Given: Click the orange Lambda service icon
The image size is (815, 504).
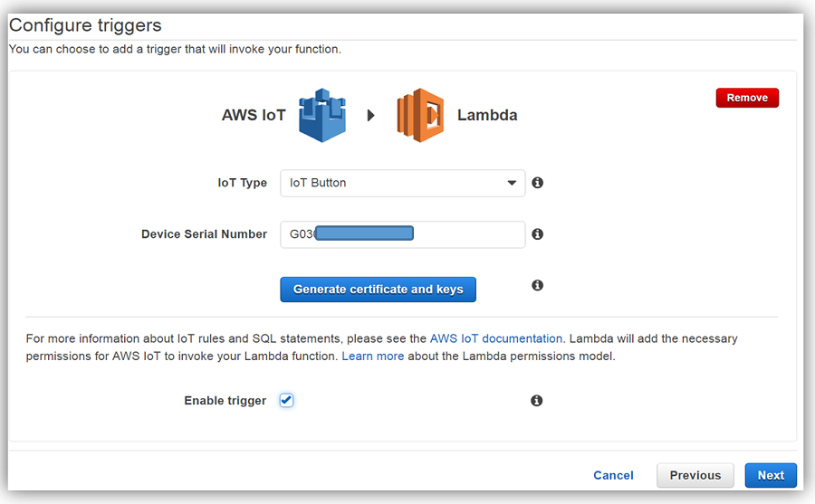Looking at the screenshot, I should pos(420,115).
